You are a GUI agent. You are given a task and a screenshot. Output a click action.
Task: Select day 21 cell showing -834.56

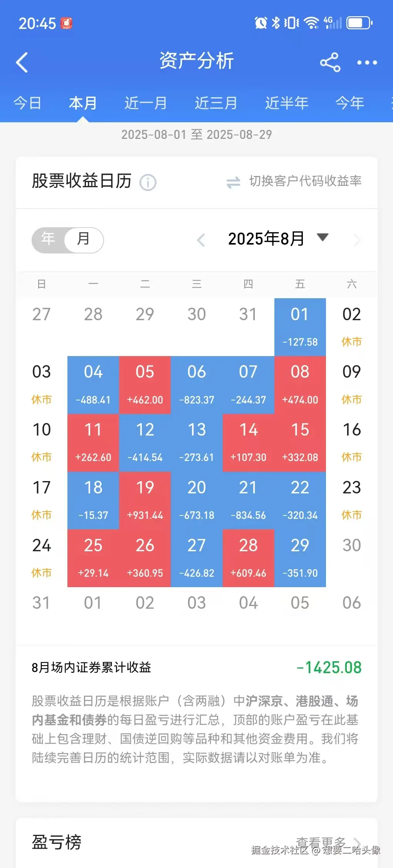248,500
